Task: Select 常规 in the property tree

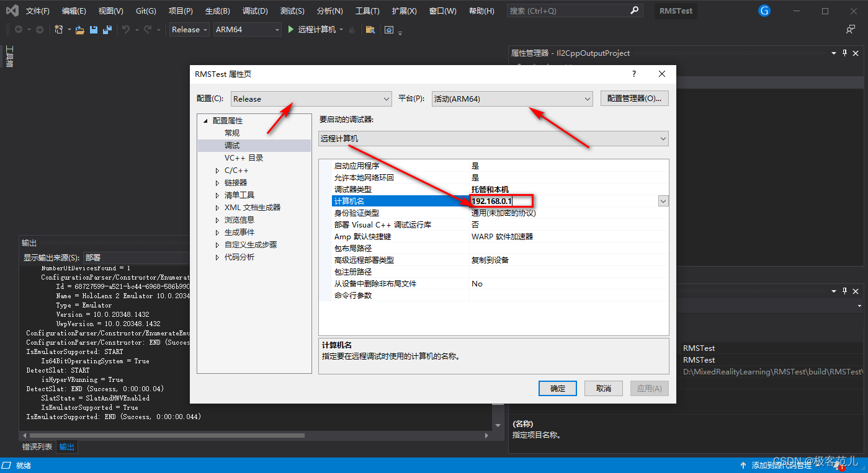Action: coord(232,133)
